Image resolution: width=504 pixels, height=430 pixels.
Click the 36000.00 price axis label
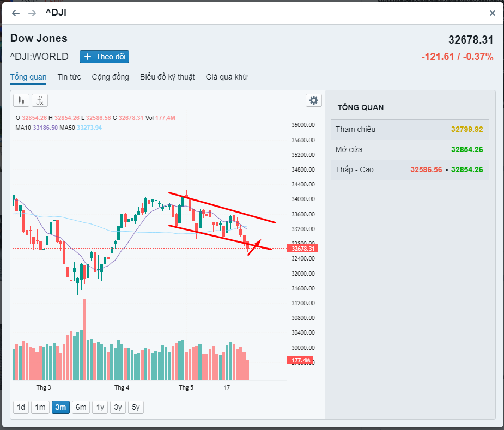[303, 125]
